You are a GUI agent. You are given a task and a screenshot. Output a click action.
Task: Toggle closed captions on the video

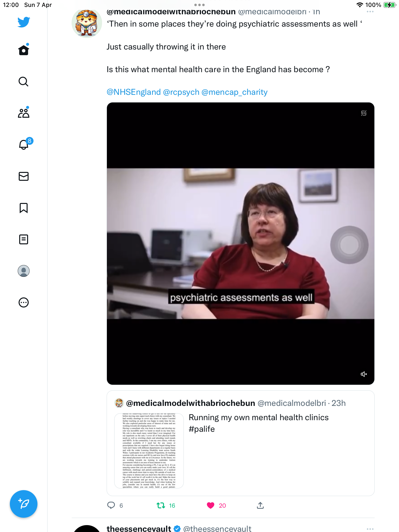point(364,113)
